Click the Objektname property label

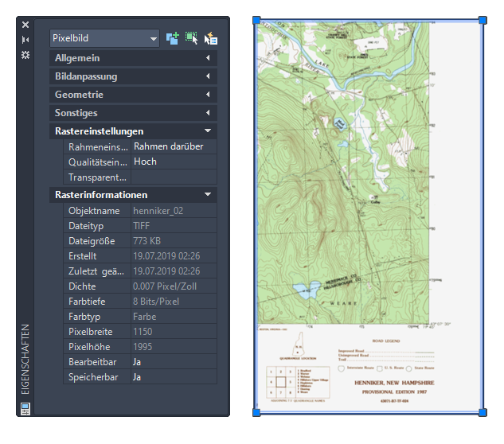pyautogui.click(x=98, y=211)
